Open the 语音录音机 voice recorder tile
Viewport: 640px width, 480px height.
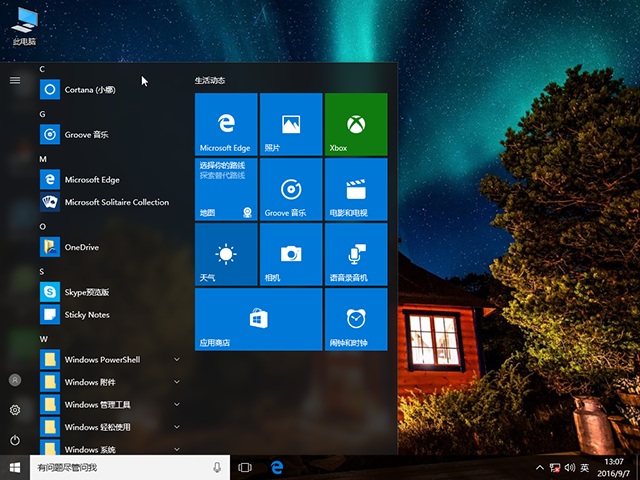[x=355, y=254]
